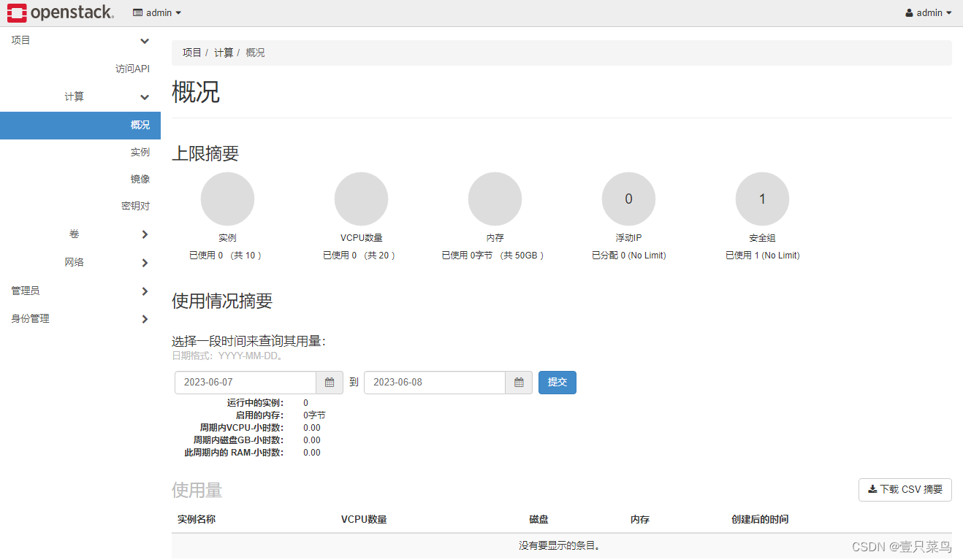Sort by 创建后的时间 column header
This screenshot has width=963, height=560.
click(760, 520)
